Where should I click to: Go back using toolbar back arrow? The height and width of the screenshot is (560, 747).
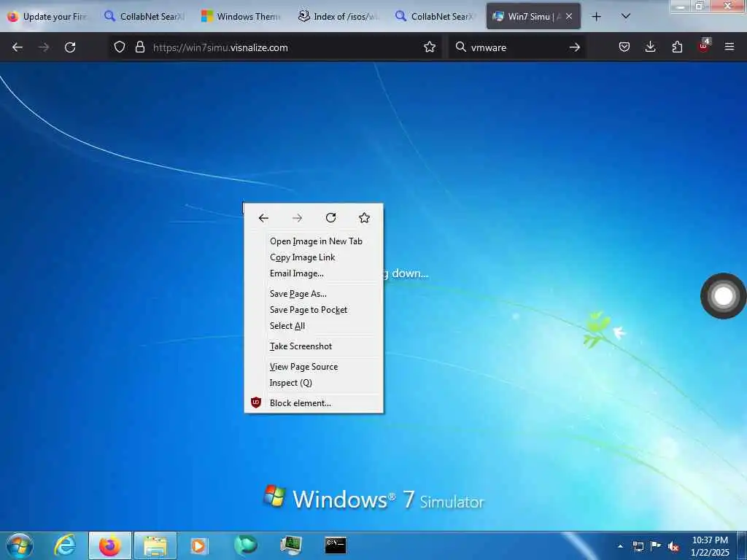[x=18, y=47]
